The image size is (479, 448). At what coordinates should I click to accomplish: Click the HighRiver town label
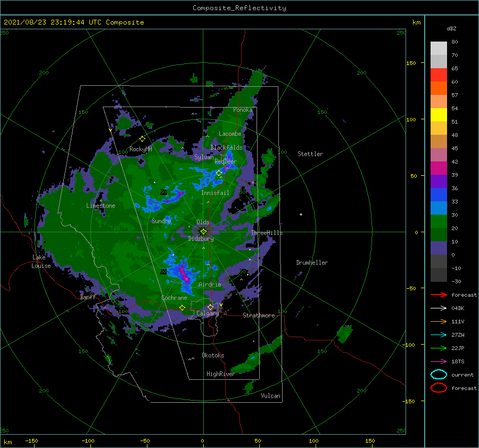[220, 374]
